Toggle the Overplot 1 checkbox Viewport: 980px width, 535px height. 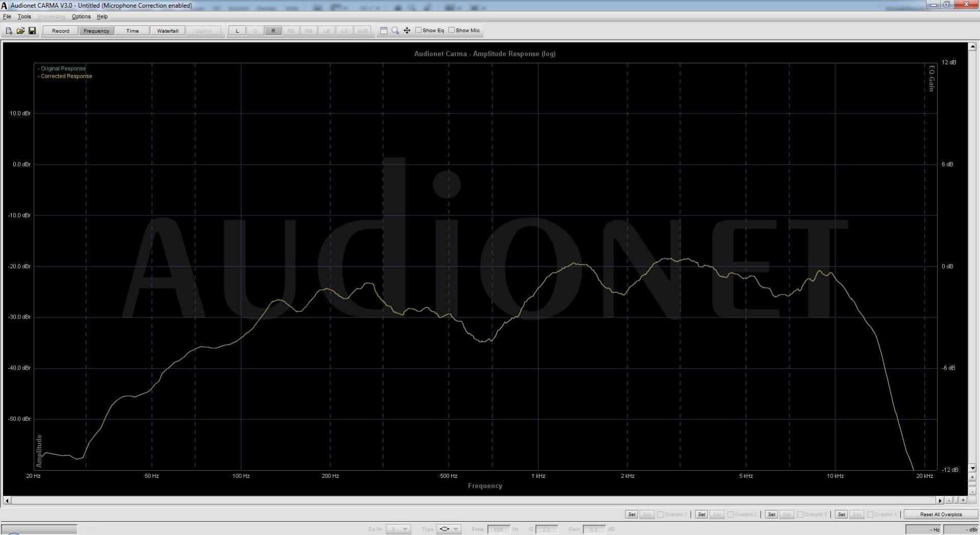click(x=660, y=515)
